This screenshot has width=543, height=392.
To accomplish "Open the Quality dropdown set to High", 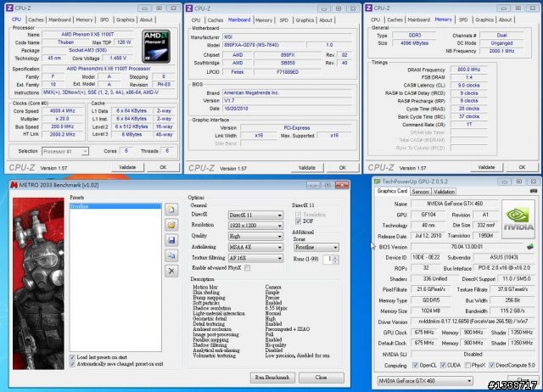I will pos(255,236).
